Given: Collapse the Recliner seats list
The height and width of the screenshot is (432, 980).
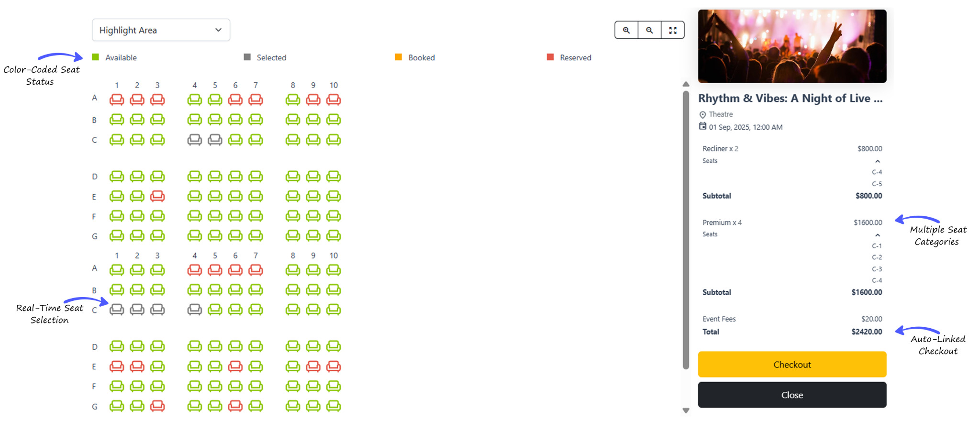Looking at the screenshot, I should click(x=877, y=161).
